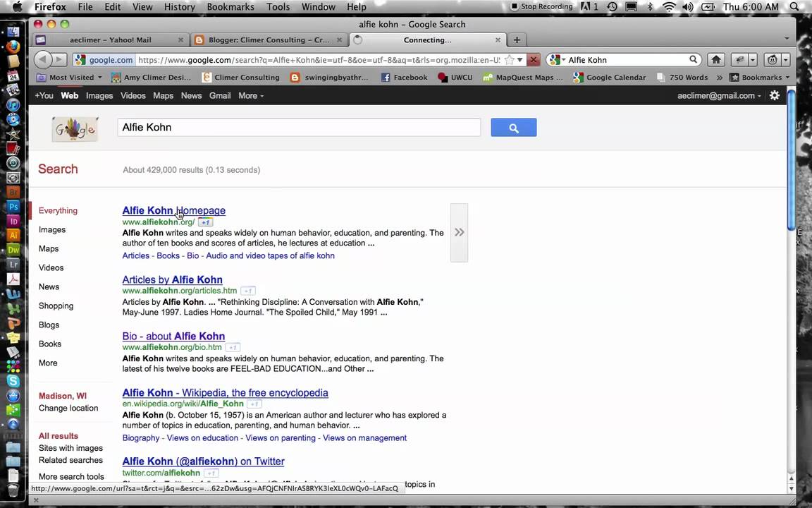Image resolution: width=812 pixels, height=508 pixels.
Task: Open Adobe Acrobat from the dock
Action: [x=13, y=279]
